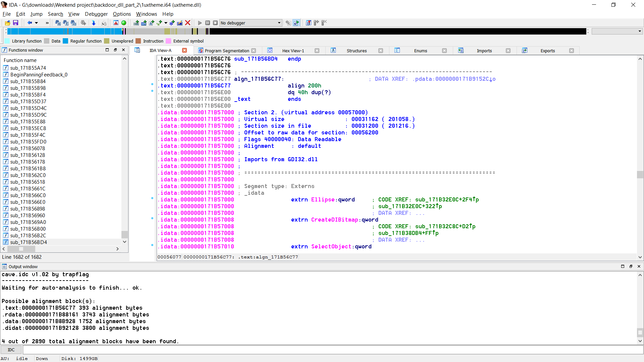Click the blue down arrow jump icon
This screenshot has height=362, width=644.
[94, 23]
